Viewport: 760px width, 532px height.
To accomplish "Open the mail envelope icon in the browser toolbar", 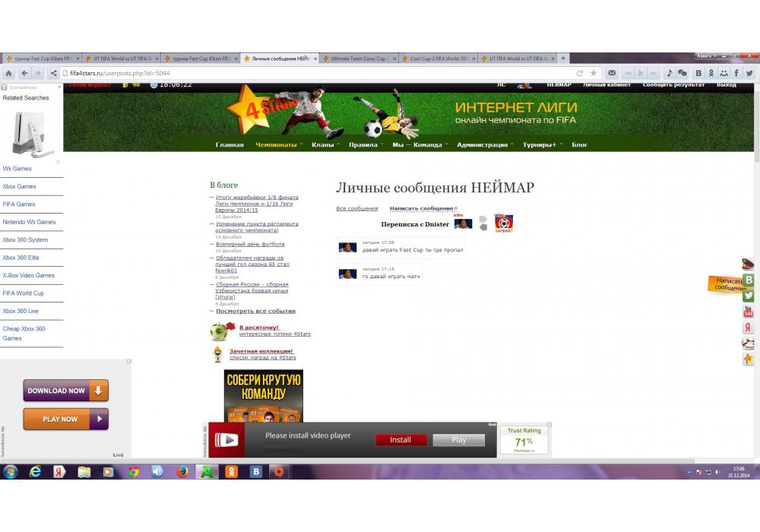I will pos(612,73).
